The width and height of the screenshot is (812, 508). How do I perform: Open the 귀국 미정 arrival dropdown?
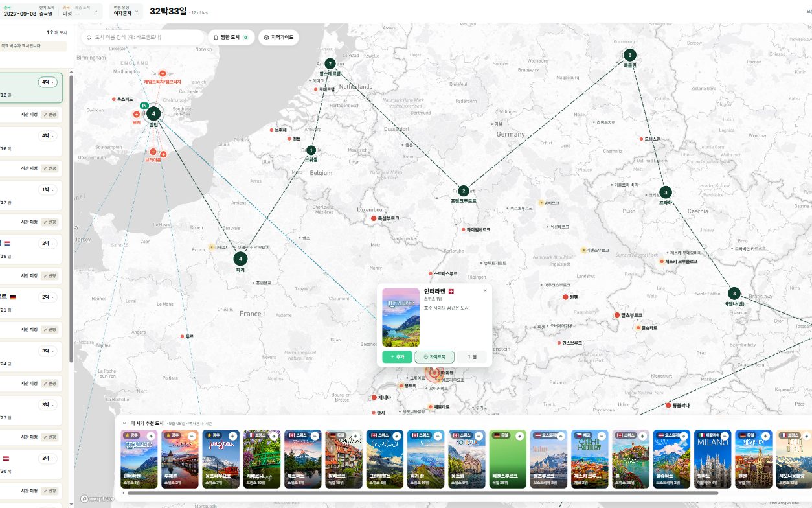pos(81,10)
